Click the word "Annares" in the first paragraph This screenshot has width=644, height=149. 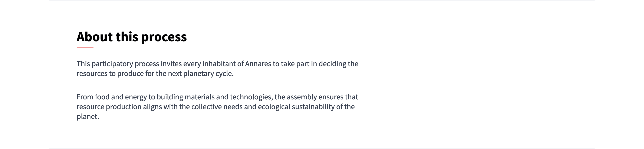pos(258,64)
